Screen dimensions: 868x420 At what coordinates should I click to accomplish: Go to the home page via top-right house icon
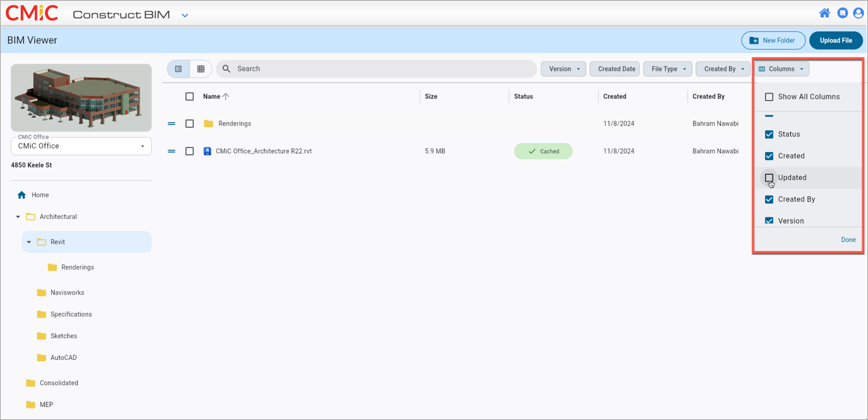tap(824, 13)
